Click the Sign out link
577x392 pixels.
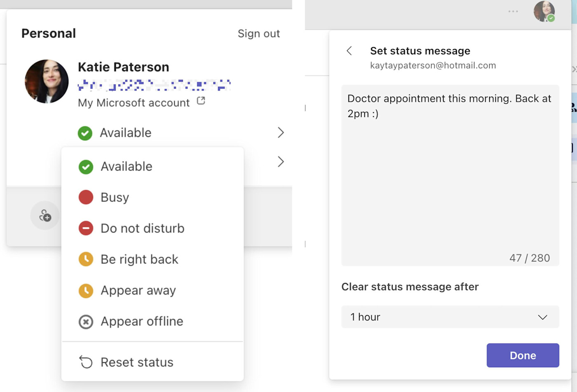tap(258, 33)
